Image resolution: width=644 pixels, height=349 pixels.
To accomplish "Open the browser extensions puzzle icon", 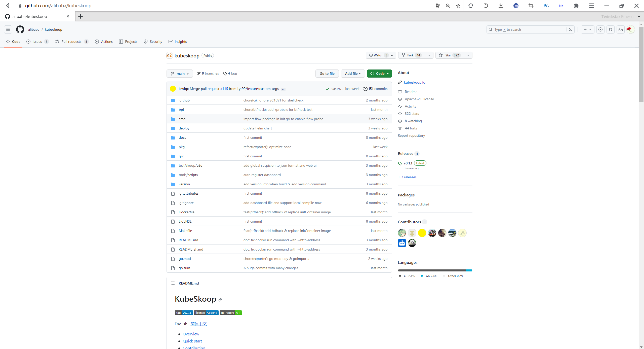I will tap(576, 6).
